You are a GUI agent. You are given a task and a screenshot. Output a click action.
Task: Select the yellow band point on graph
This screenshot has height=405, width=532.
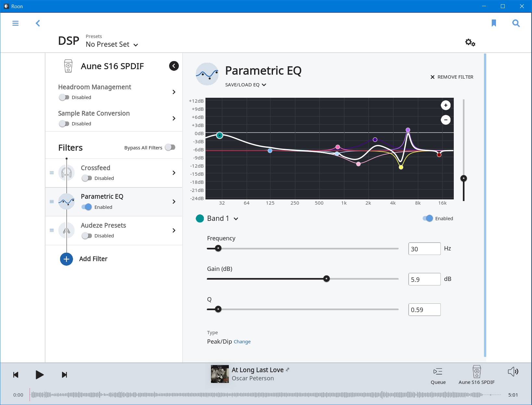click(x=401, y=167)
